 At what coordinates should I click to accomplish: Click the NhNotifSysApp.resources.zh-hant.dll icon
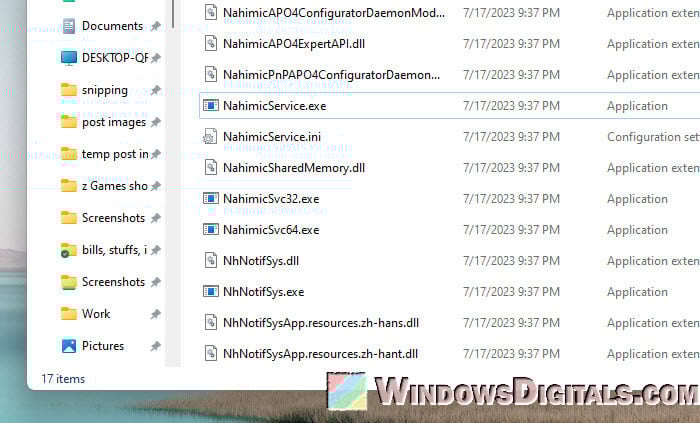pos(211,353)
